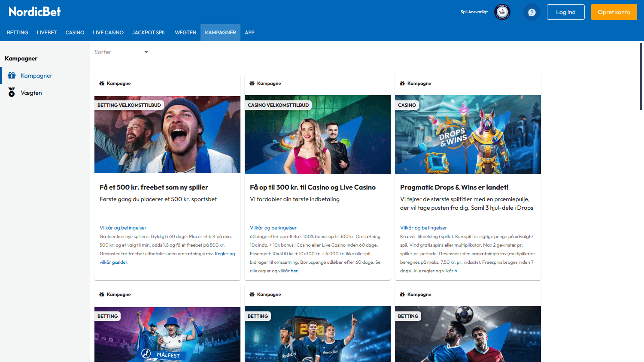The height and width of the screenshot is (362, 644).
Task: Click 'Pragmatic Drops & Wins er landet!' title
Action: click(x=454, y=187)
